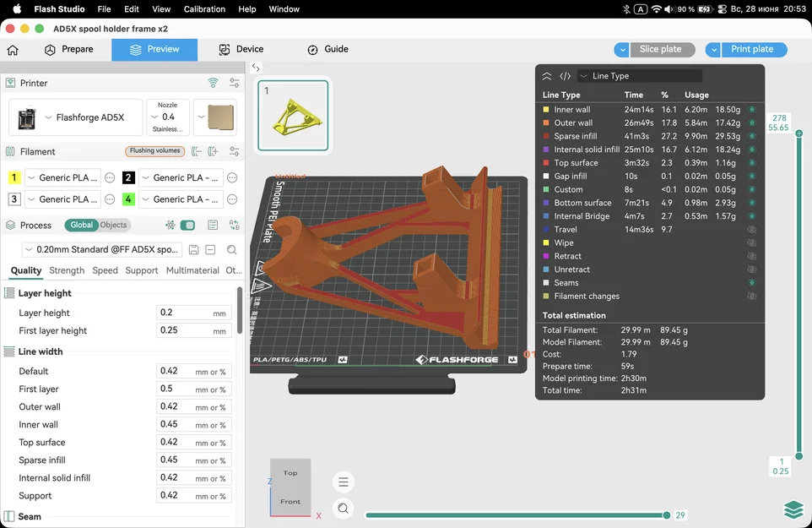Switch to the Prepare tab
The image size is (812, 528).
(69, 50)
